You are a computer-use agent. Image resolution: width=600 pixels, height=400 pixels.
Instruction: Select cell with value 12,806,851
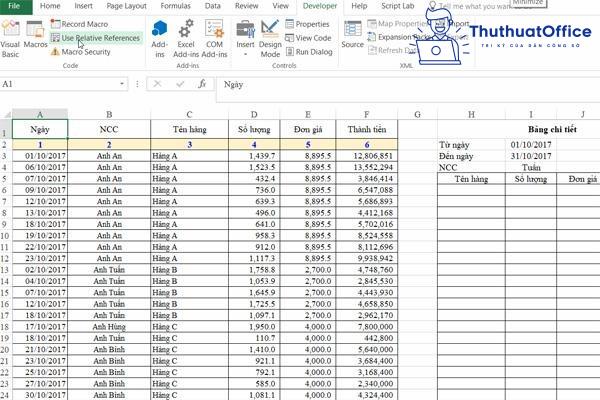pyautogui.click(x=367, y=156)
